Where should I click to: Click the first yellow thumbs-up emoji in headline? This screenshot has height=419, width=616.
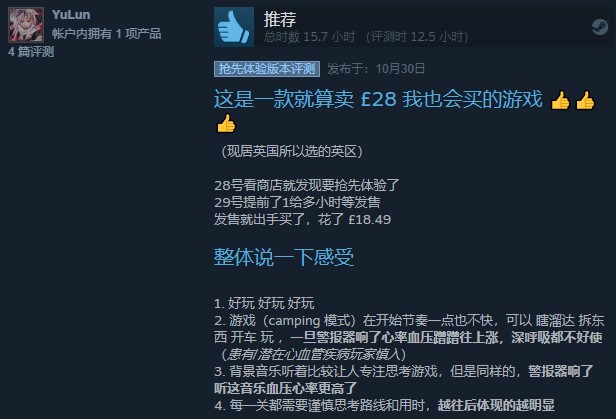pos(560,100)
